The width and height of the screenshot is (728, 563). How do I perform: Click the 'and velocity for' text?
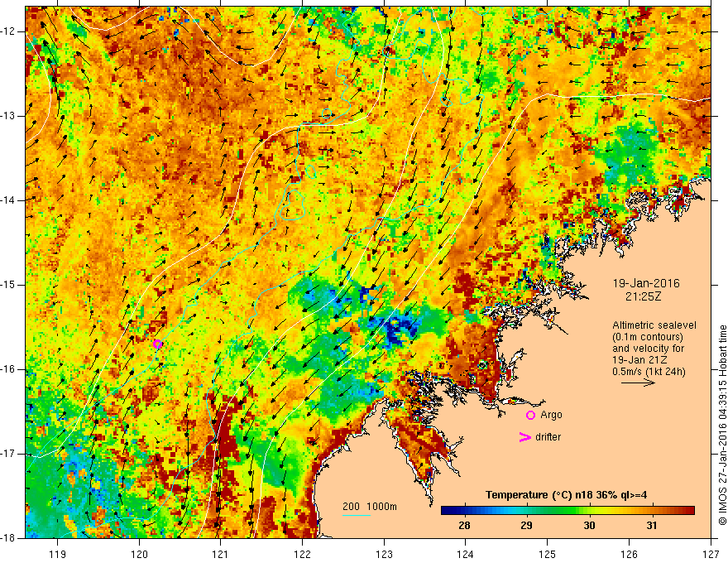coord(648,349)
